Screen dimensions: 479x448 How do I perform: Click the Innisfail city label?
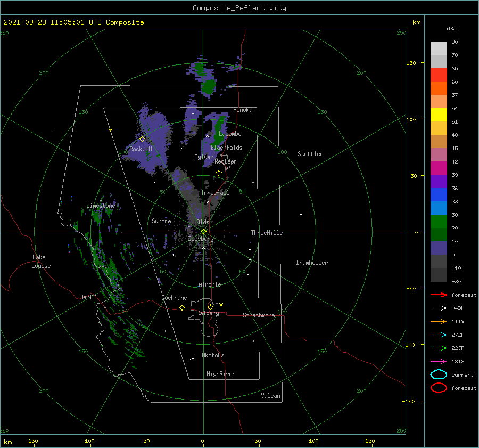(x=215, y=193)
